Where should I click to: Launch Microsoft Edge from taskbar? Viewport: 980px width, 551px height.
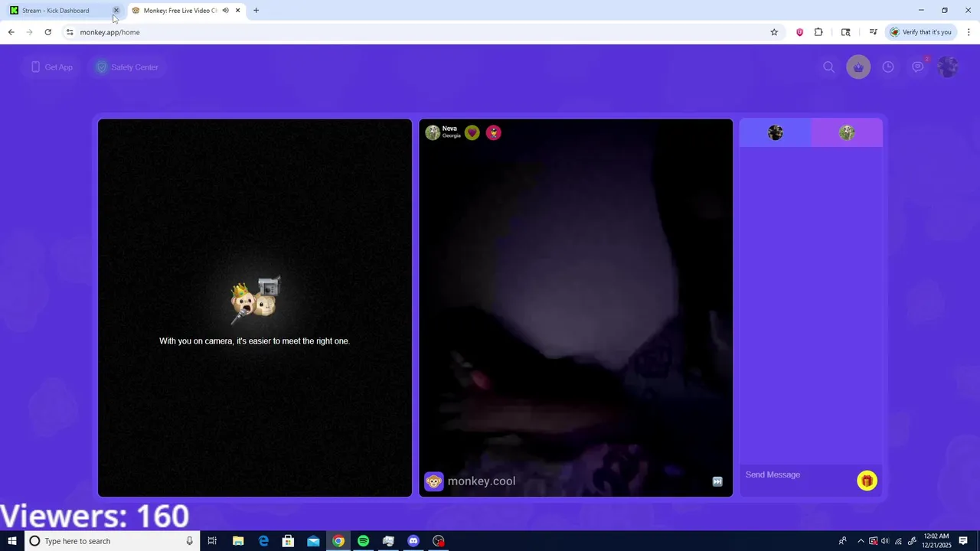(x=263, y=541)
